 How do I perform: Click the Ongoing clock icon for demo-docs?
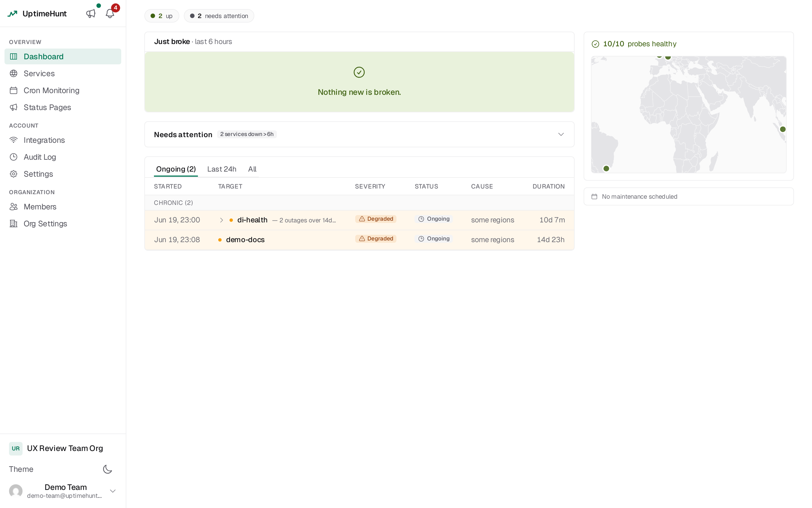421,239
